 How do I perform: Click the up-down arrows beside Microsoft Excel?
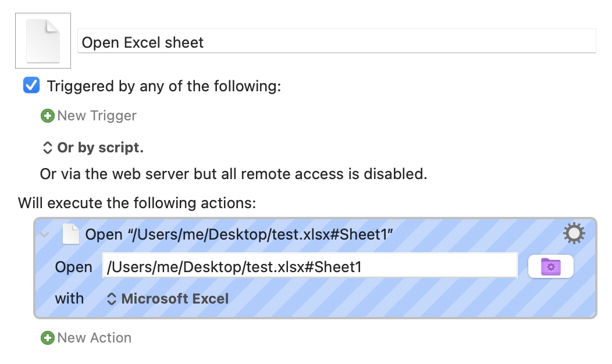point(112,299)
